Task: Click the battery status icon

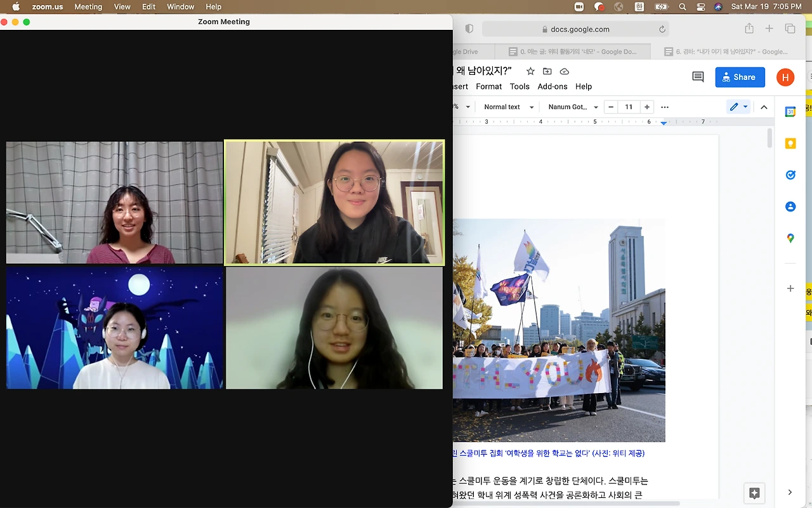Action: [x=661, y=7]
